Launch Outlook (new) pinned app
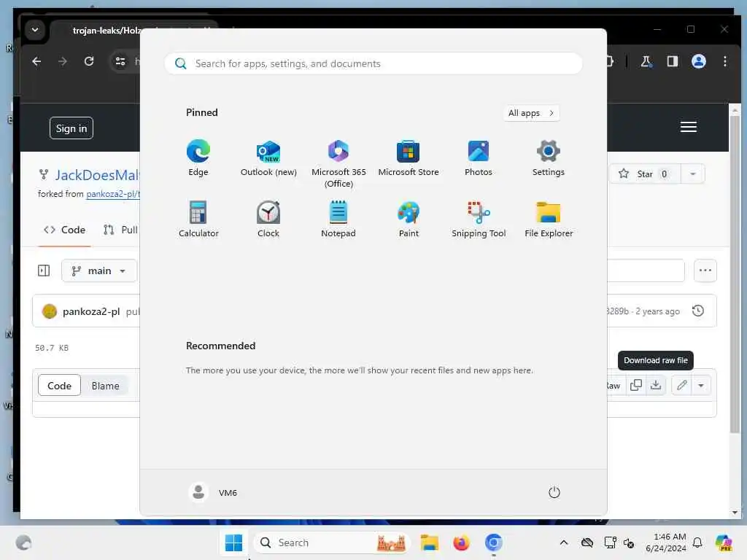 (x=268, y=158)
